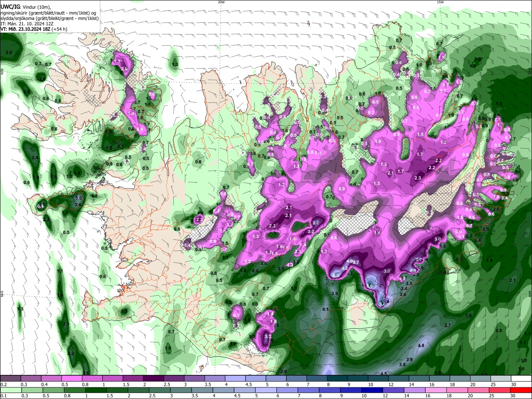Image resolution: width=532 pixels, height=399 pixels.
Task: Click the 'UWC/IG: Vindur (10m),' title line
Action: coord(26,7)
